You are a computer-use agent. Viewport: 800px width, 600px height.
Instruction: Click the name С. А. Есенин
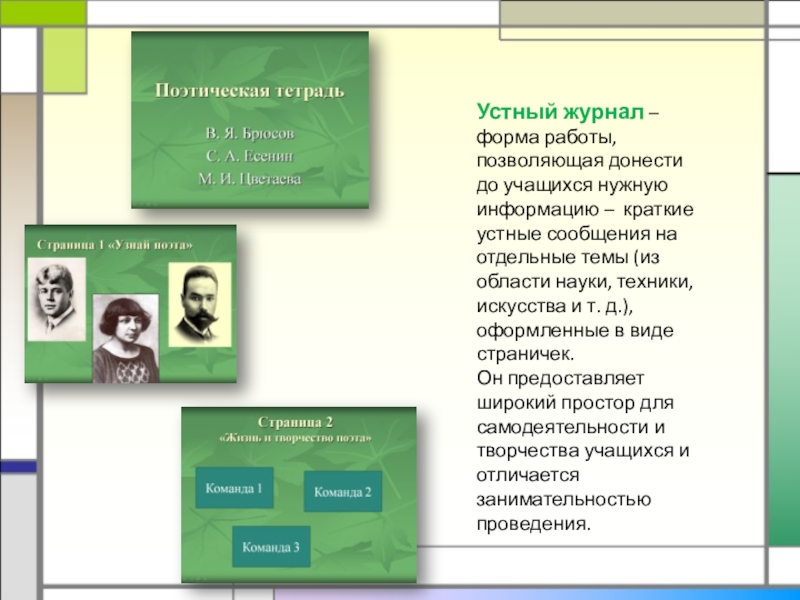click(250, 156)
